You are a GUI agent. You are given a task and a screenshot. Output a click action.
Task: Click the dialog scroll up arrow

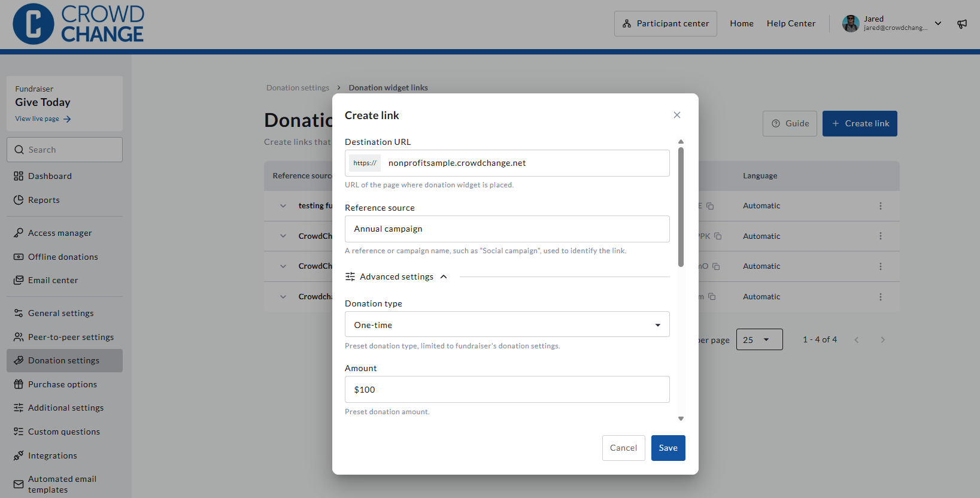[681, 142]
